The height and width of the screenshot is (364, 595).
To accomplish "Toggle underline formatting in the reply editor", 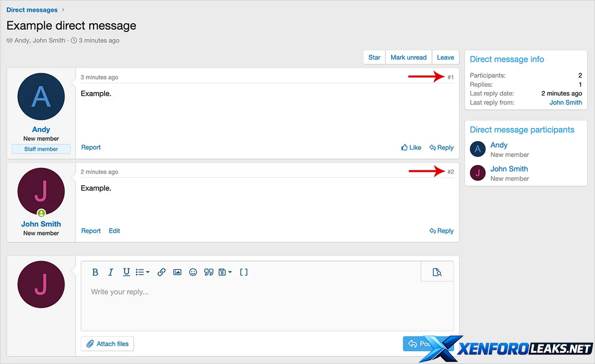I will (x=126, y=272).
